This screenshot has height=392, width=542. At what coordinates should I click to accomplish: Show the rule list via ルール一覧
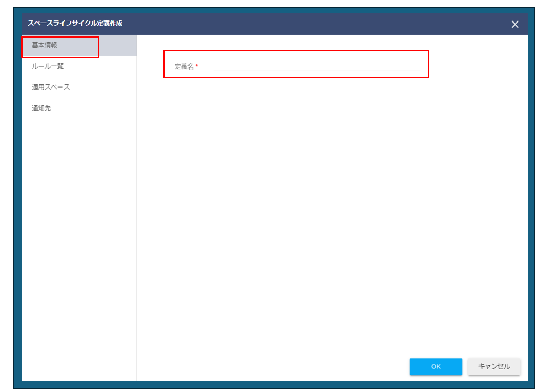(x=48, y=66)
